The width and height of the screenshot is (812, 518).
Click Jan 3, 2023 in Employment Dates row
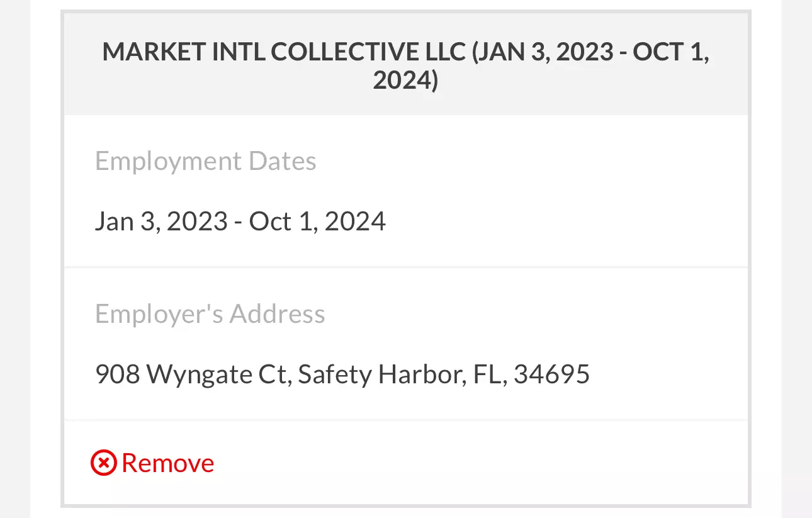[161, 222]
